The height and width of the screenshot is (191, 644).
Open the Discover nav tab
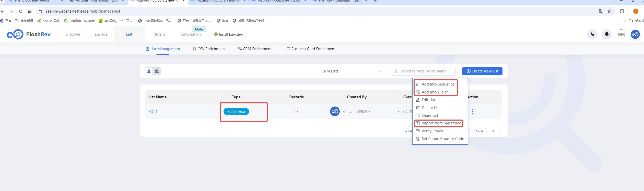tap(73, 34)
